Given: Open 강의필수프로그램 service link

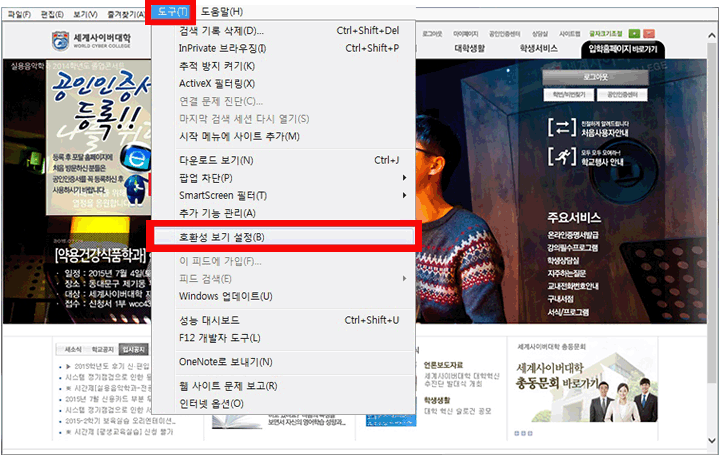Looking at the screenshot, I should click(573, 248).
